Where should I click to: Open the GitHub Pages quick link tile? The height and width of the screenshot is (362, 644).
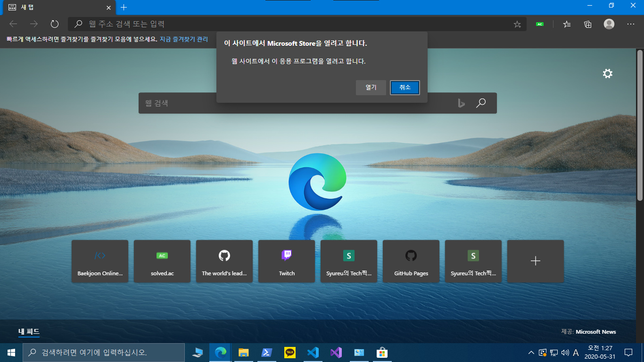tap(411, 261)
